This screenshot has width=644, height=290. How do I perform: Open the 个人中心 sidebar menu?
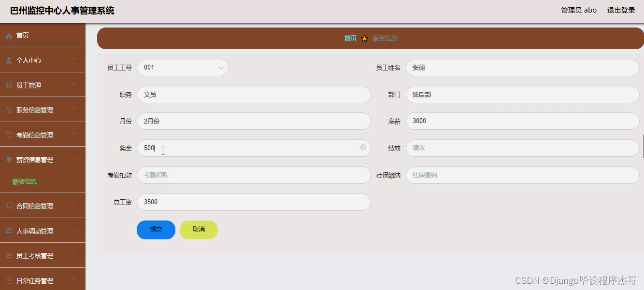pyautogui.click(x=43, y=60)
